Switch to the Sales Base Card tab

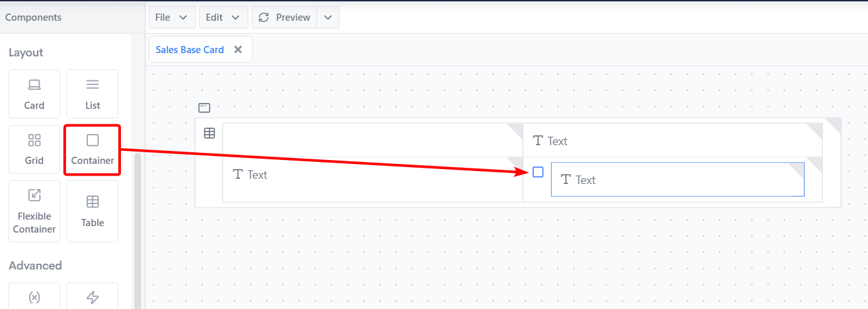pyautogui.click(x=190, y=50)
